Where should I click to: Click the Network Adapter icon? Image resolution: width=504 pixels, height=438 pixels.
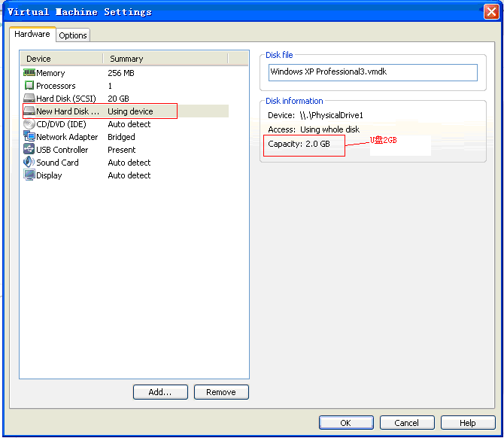click(29, 136)
